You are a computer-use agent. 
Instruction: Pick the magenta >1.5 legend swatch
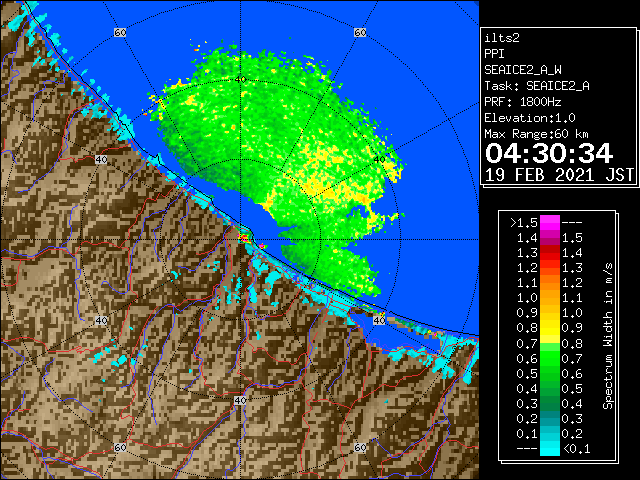550,223
